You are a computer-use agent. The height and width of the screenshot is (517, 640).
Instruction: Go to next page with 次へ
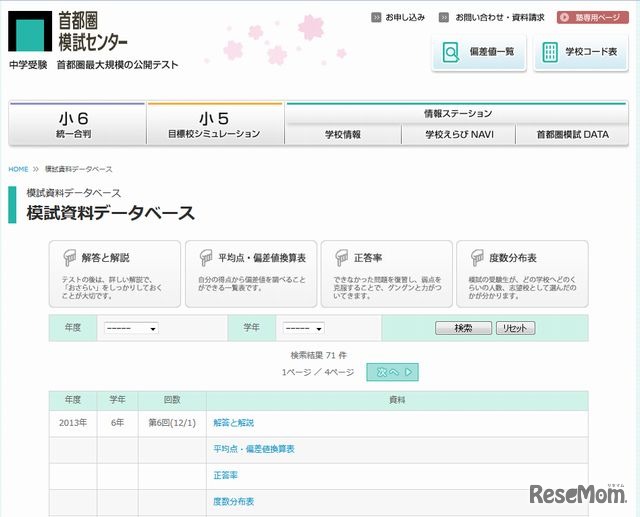coord(392,372)
